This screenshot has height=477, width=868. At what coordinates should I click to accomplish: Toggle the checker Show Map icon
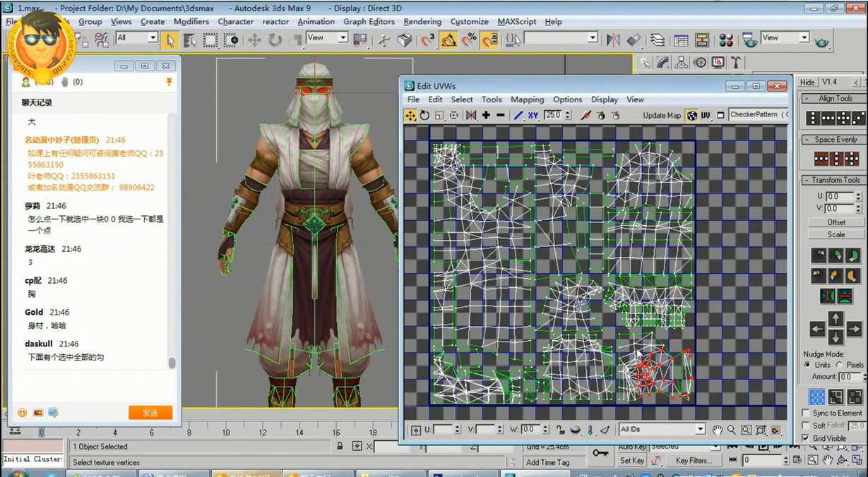pyautogui.click(x=691, y=116)
